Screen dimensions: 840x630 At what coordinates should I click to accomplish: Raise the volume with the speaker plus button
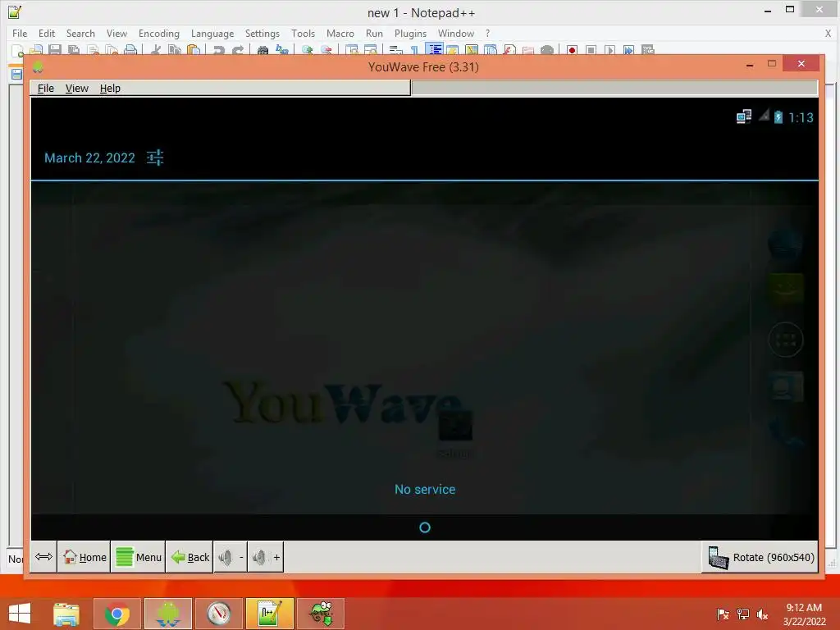pyautogui.click(x=266, y=557)
